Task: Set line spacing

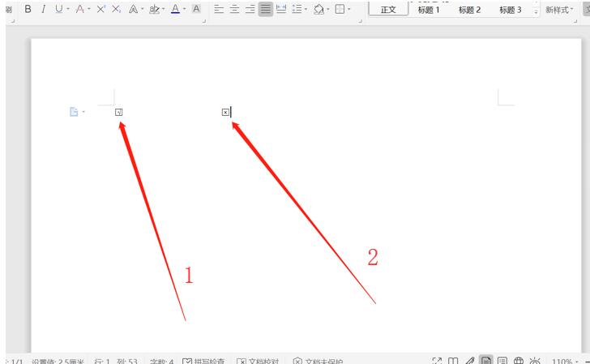Action: click(297, 9)
